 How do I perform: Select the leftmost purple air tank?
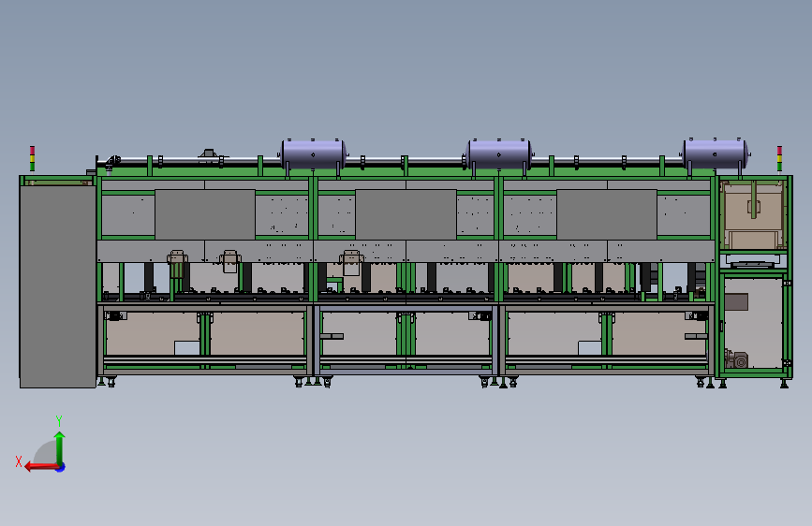coord(313,154)
